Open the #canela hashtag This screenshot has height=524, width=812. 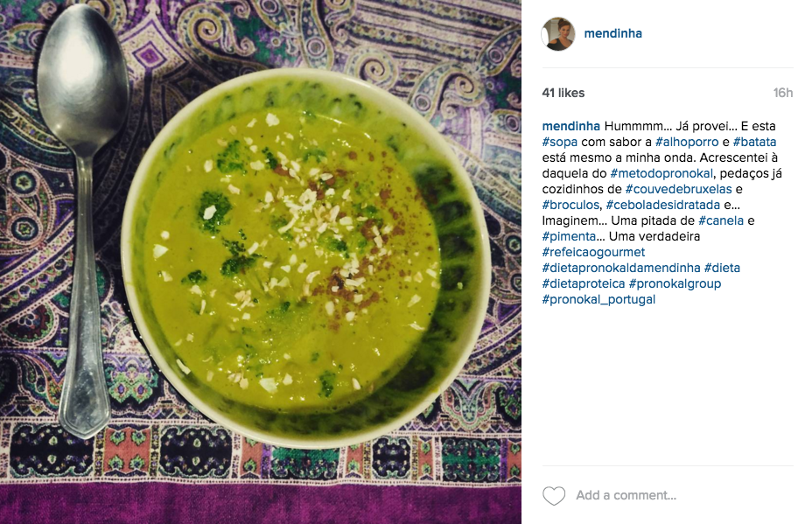[721, 220]
